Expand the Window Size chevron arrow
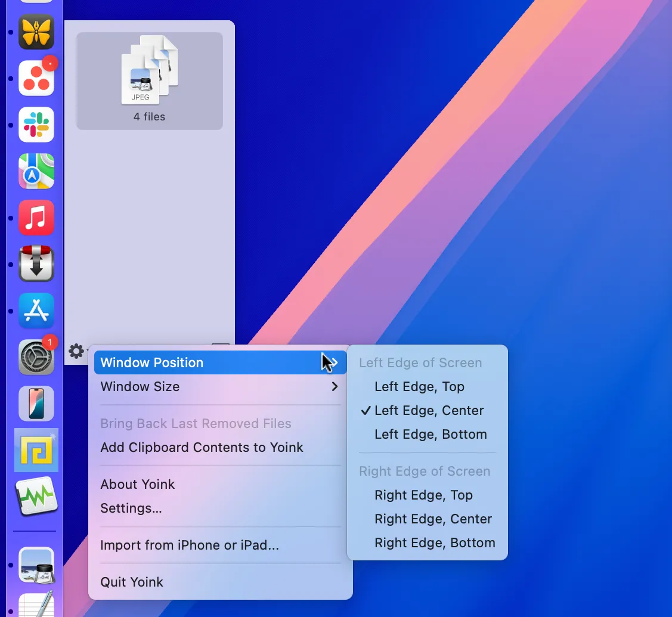The image size is (672, 617). pyautogui.click(x=335, y=386)
